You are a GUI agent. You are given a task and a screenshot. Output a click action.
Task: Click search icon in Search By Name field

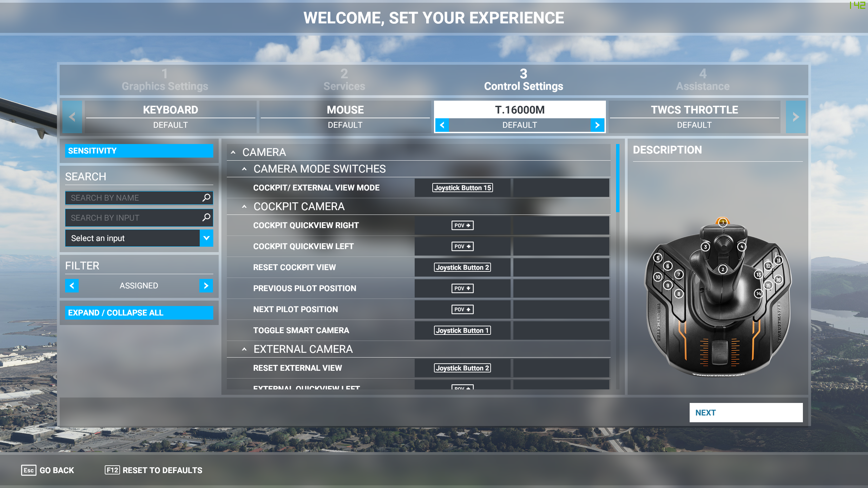point(206,198)
